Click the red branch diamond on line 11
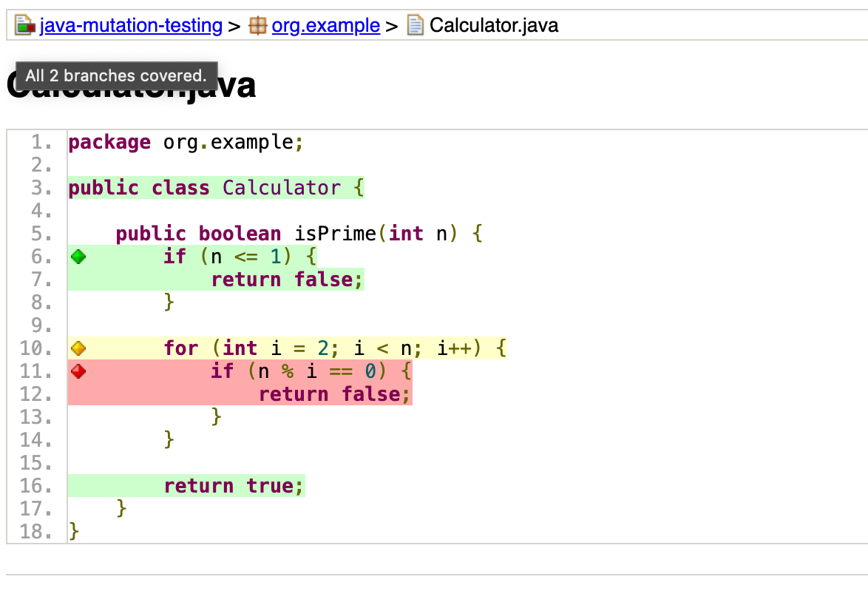Image resolution: width=868 pixels, height=605 pixels. (77, 371)
